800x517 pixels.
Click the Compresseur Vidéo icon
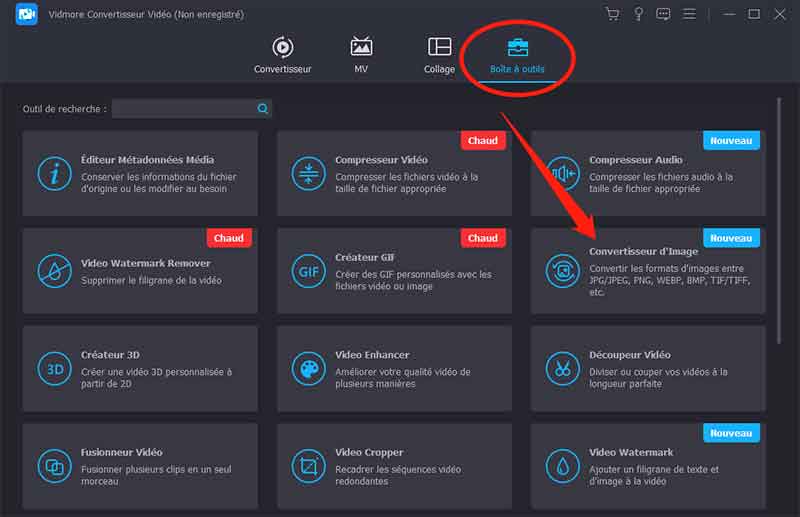(x=308, y=174)
